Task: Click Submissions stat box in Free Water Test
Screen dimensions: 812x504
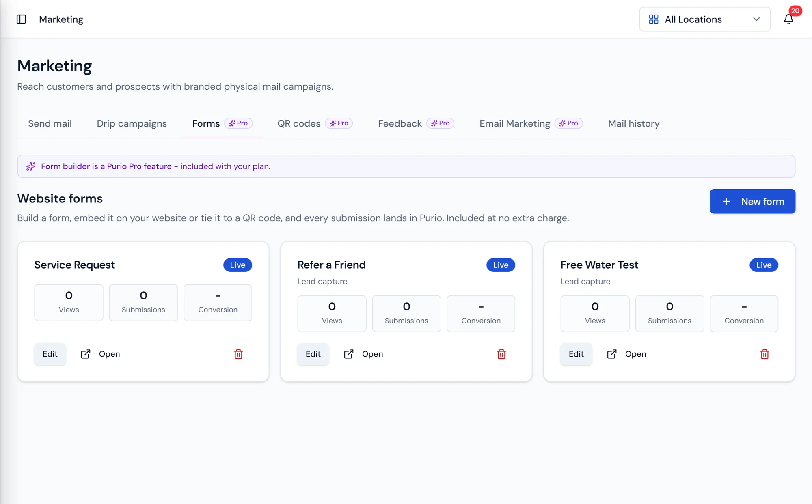Action: (x=669, y=313)
